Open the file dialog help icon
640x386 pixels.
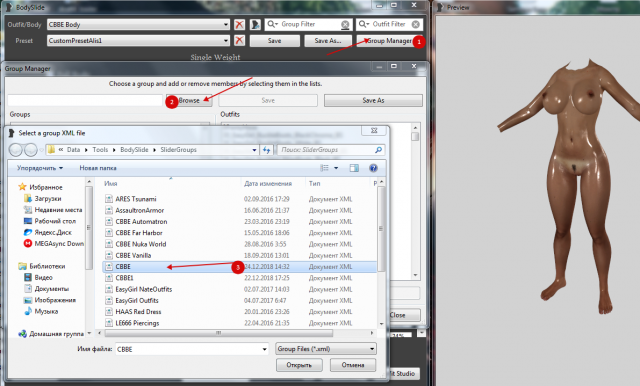coord(373,168)
